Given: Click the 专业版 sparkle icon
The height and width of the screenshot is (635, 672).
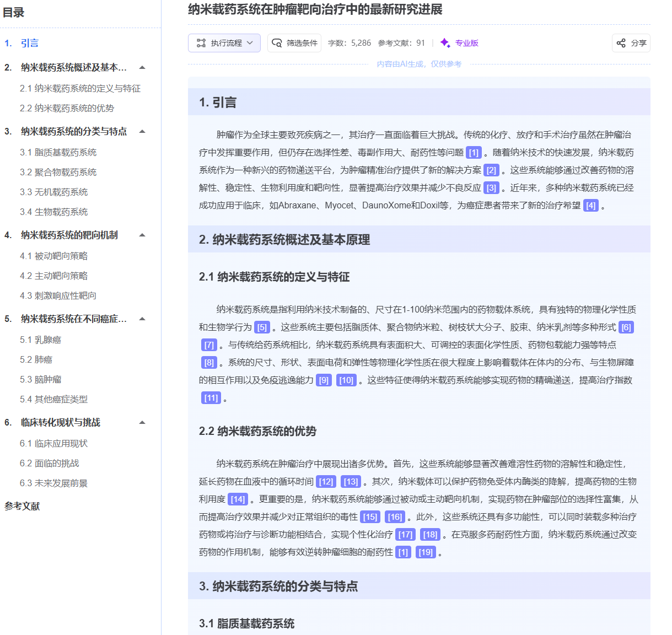Looking at the screenshot, I should 445,43.
